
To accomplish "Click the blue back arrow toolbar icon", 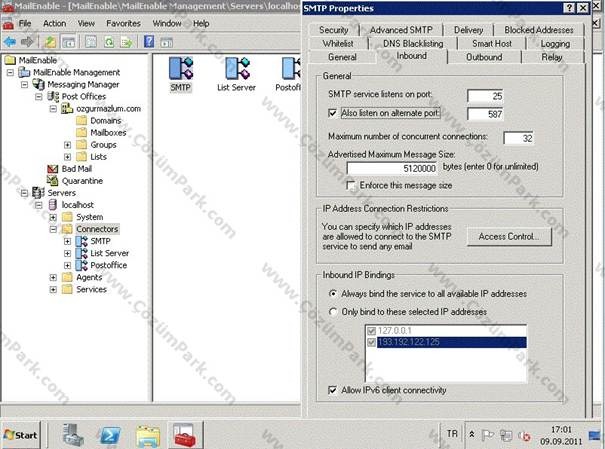I will click(x=10, y=42).
